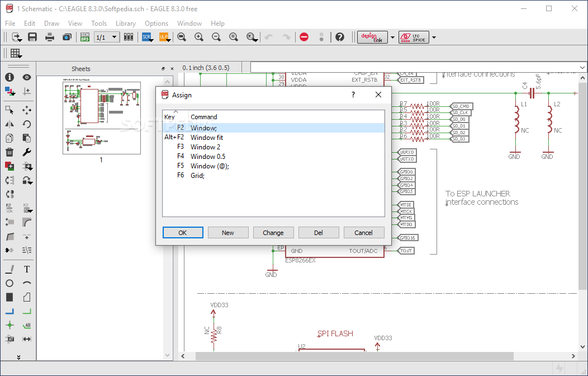Click the CAM processor icon next to print
Viewport: 588px width, 376px height.
67,37
